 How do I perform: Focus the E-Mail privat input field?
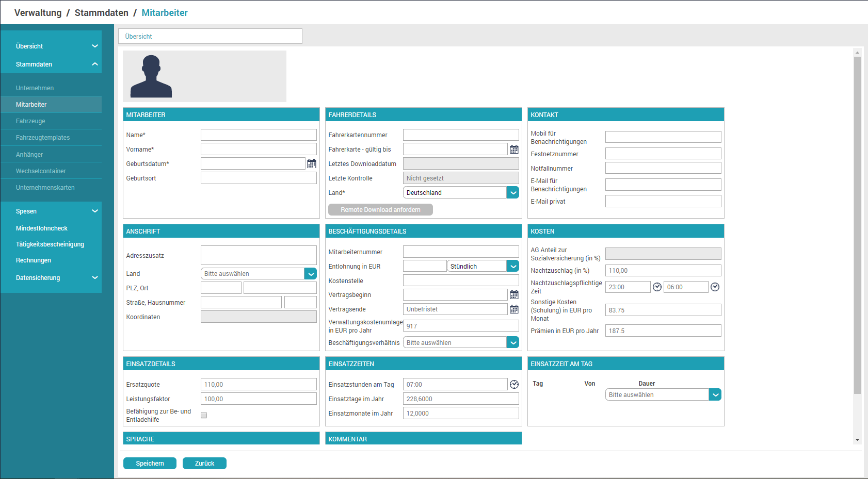pyautogui.click(x=663, y=201)
